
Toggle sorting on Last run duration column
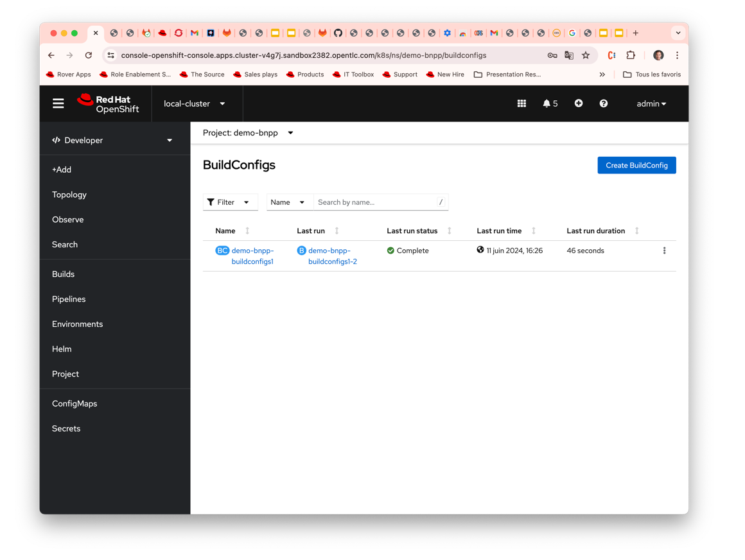(x=636, y=230)
